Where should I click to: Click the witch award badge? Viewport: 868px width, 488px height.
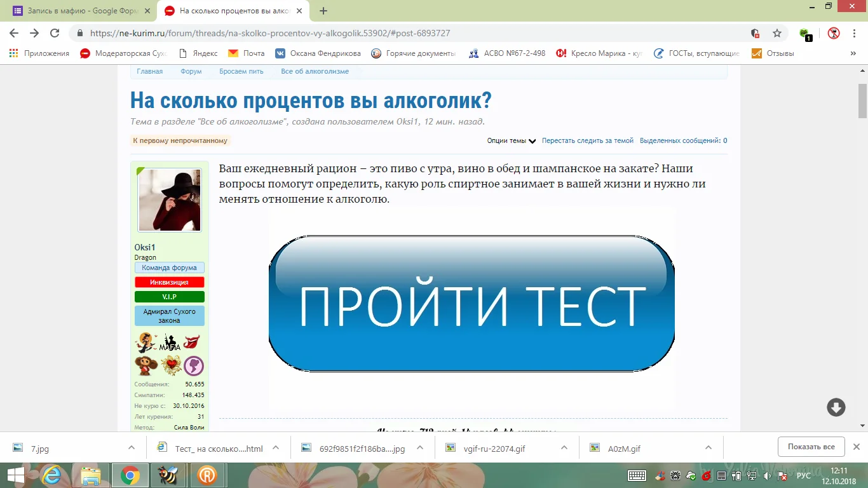click(146, 343)
